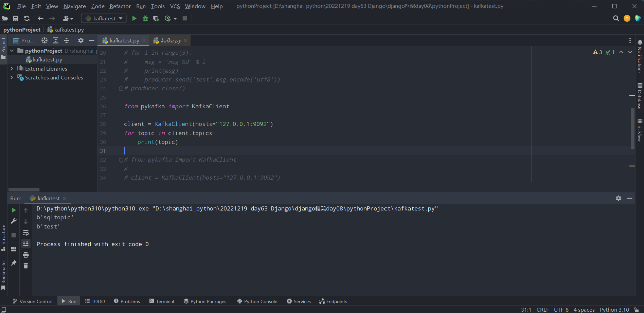Open Python Packages tool window
The height and width of the screenshot is (313, 644).
(x=205, y=301)
